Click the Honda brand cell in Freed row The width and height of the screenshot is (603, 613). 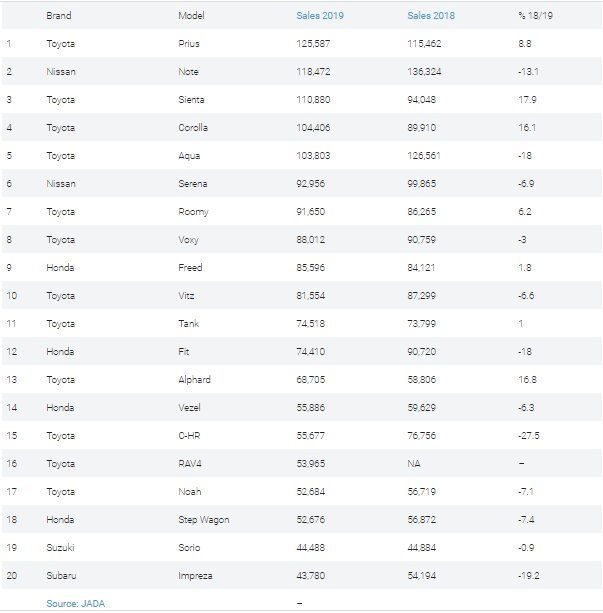tap(60, 267)
